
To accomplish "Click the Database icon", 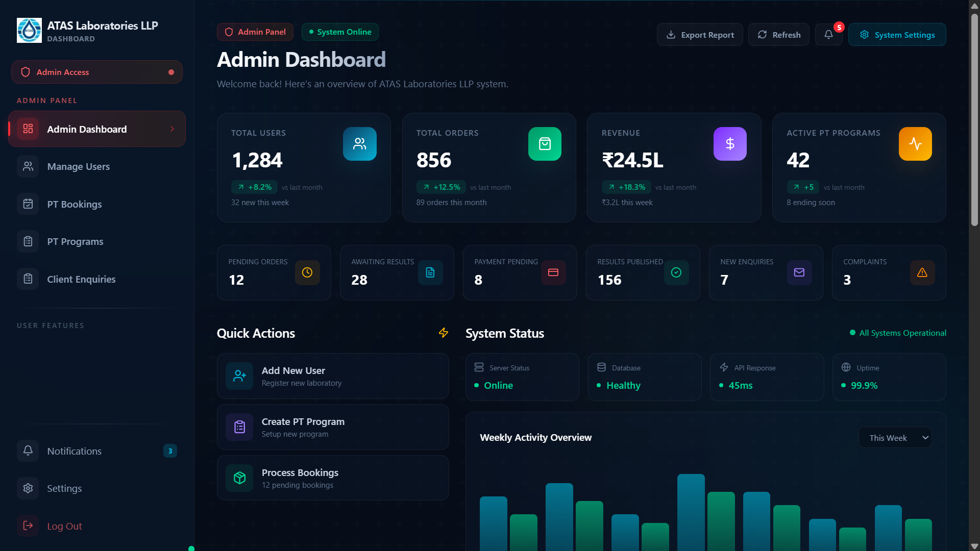I will click(601, 367).
